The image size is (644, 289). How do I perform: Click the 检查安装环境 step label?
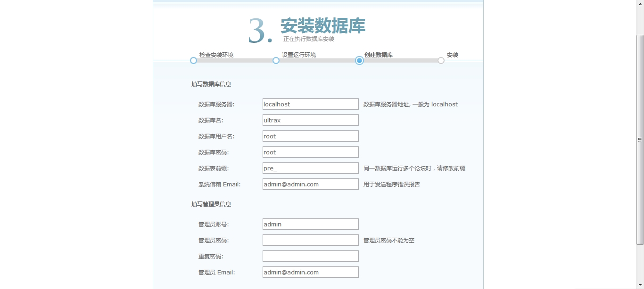click(216, 55)
